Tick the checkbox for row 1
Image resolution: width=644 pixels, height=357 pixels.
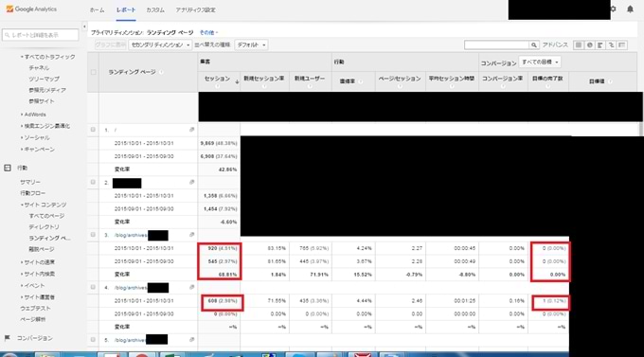pyautogui.click(x=93, y=130)
